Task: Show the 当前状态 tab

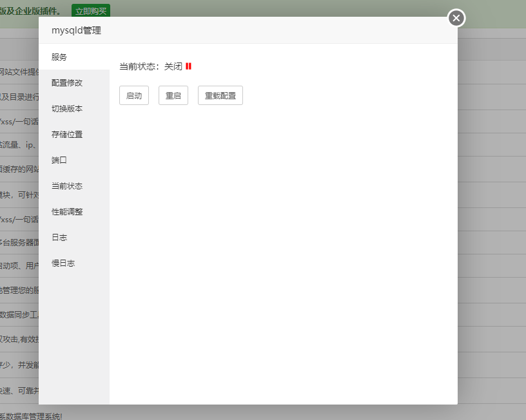Action: coord(74,186)
